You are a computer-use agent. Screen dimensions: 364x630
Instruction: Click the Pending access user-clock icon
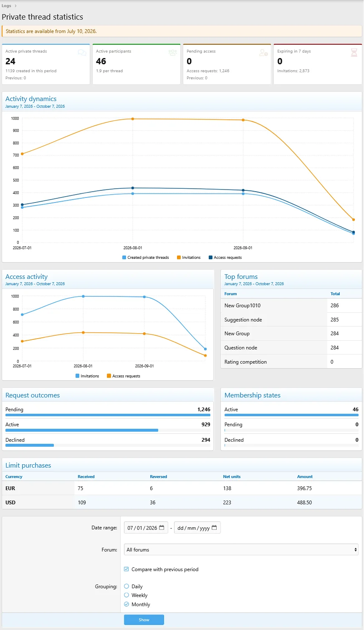click(x=263, y=53)
